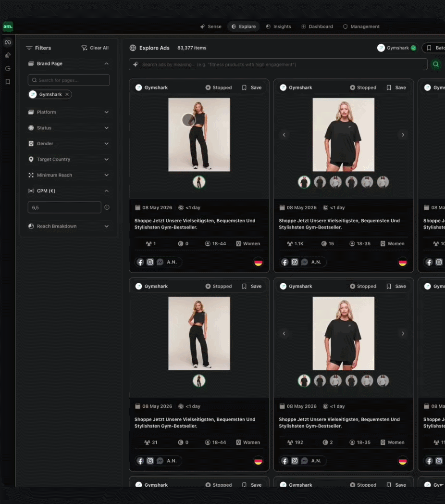Click the Facebook icon on reach 1 ad

140,262
